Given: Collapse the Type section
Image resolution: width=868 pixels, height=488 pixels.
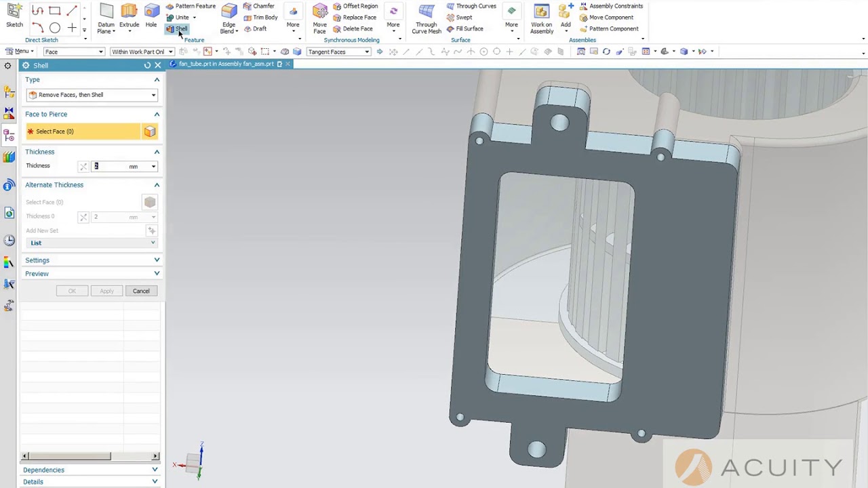Looking at the screenshot, I should [x=157, y=80].
